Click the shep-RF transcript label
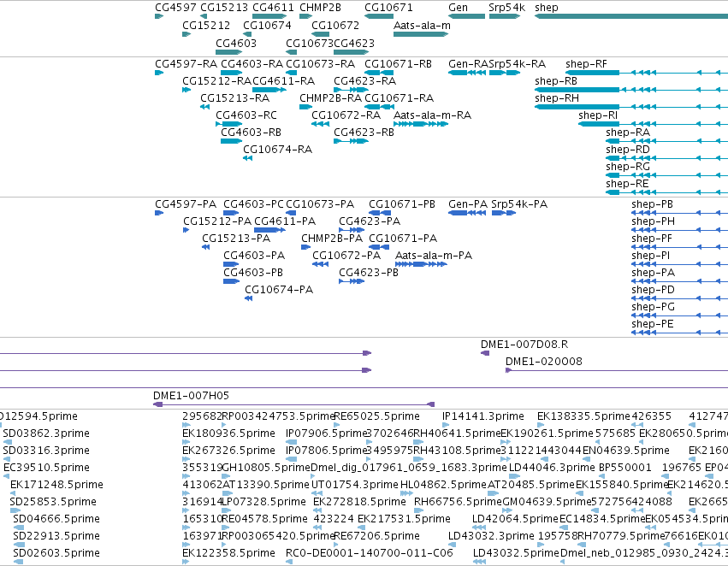 586,64
